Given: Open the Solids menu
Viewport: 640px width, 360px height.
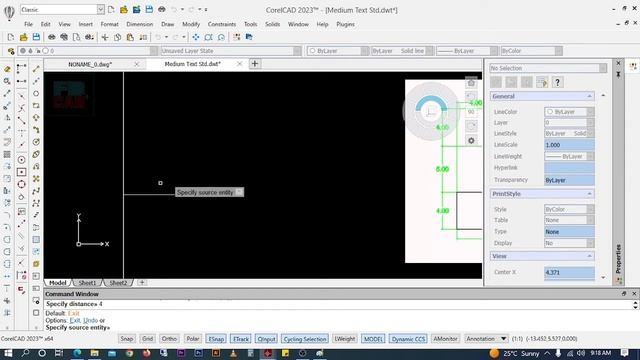Looking at the screenshot, I should click(x=273, y=24).
